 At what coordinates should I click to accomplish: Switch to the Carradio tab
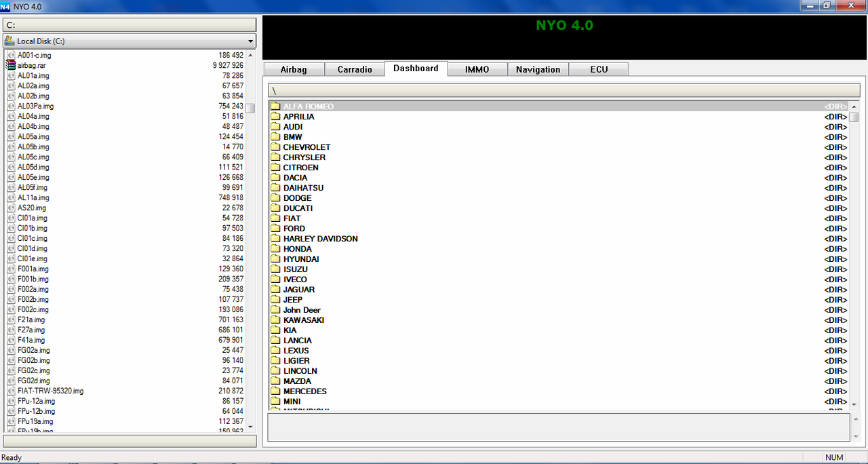tap(355, 69)
